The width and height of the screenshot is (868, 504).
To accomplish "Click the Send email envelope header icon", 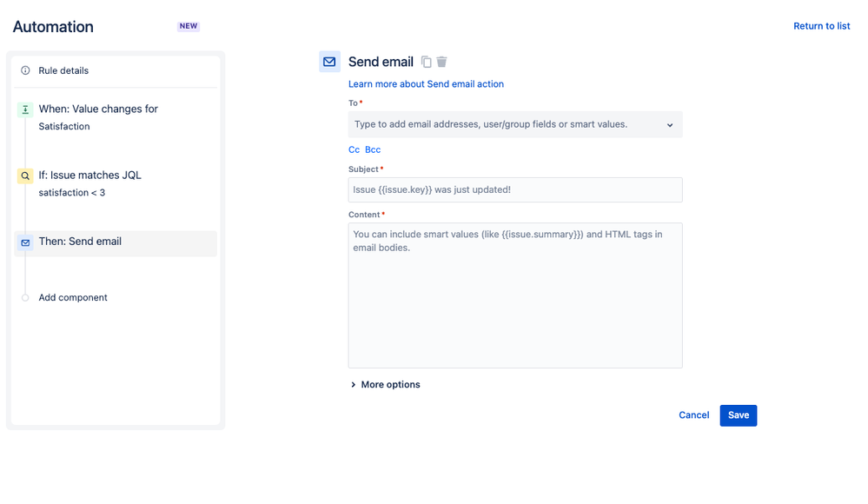I will pyautogui.click(x=329, y=62).
